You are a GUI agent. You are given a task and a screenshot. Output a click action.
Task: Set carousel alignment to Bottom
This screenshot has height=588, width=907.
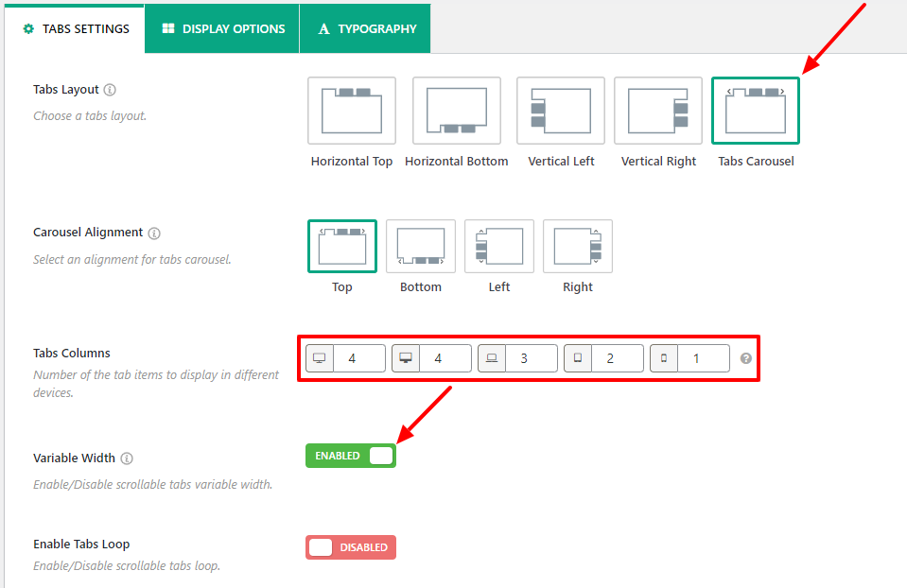click(421, 246)
